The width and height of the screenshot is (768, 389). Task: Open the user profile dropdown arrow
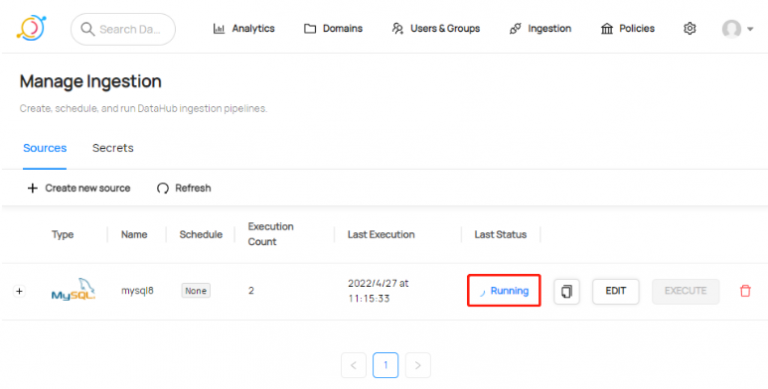(x=750, y=29)
